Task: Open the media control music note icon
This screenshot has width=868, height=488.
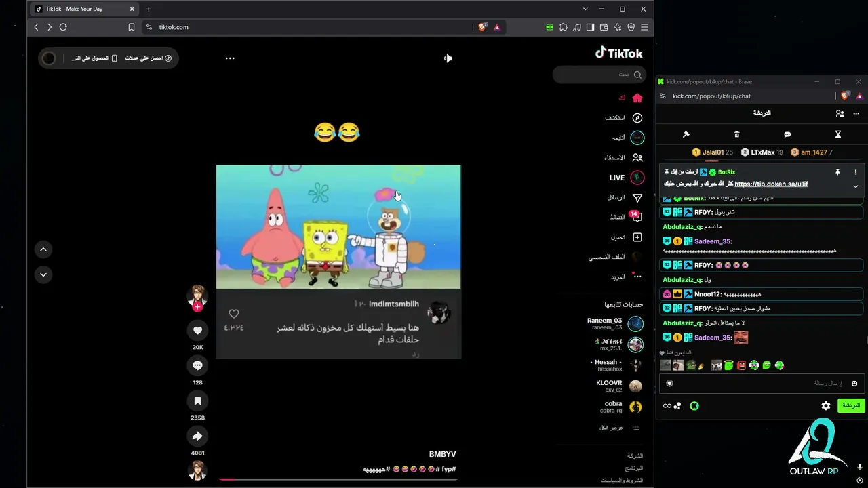Action: pyautogui.click(x=576, y=27)
